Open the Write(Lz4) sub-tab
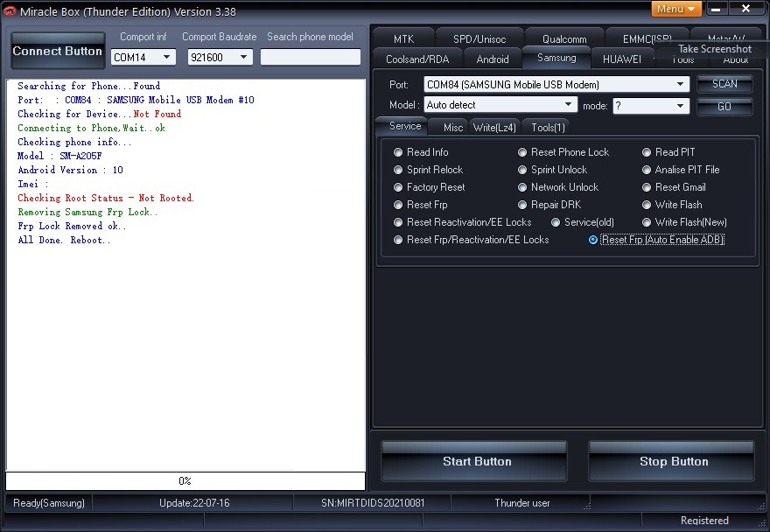 (x=494, y=128)
